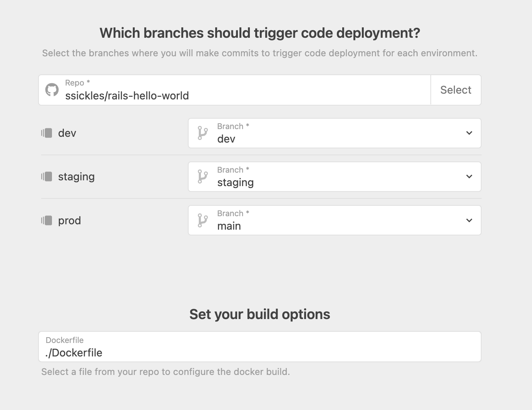Expand the staging branch dropdown

click(x=469, y=176)
